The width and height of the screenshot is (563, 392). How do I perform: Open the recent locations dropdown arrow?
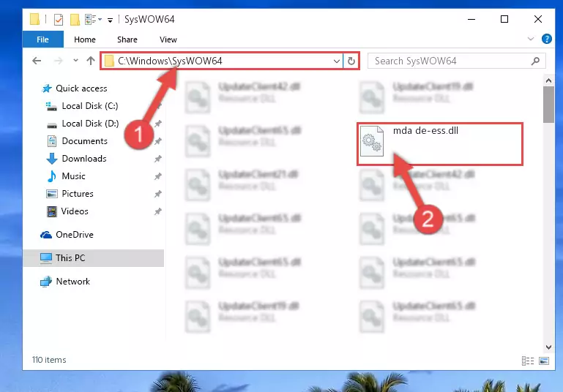coord(75,60)
